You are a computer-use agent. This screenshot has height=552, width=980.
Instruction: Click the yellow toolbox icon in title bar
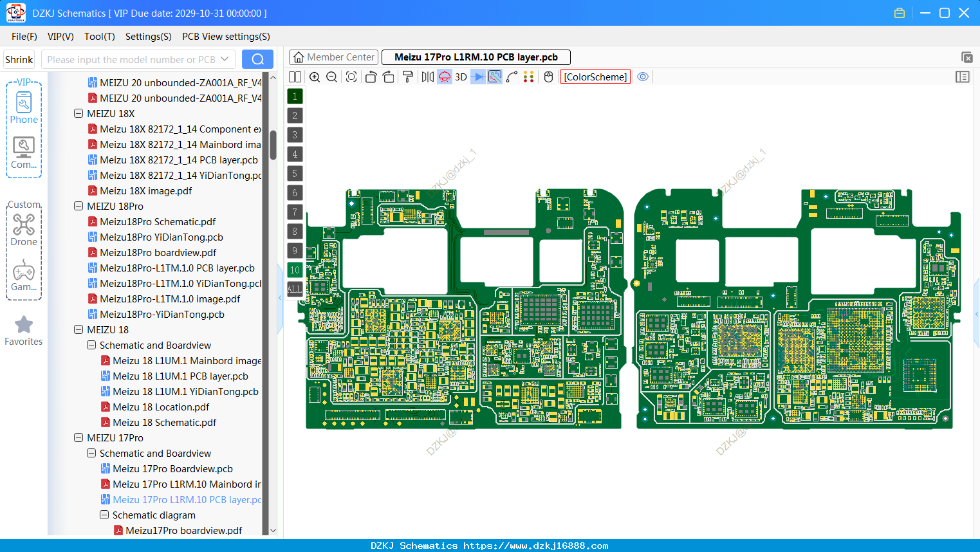[x=900, y=13]
